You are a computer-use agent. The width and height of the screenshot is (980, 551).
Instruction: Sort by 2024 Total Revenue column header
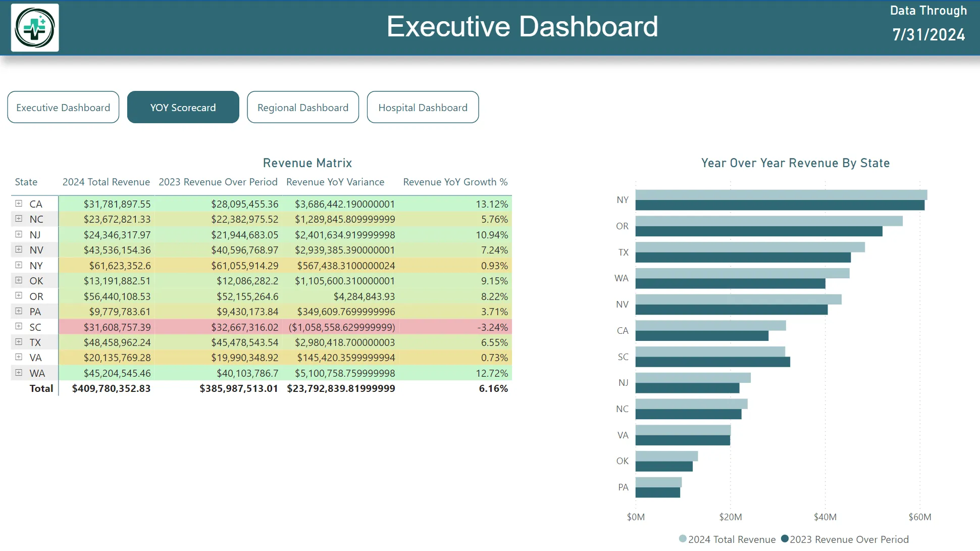coord(106,182)
